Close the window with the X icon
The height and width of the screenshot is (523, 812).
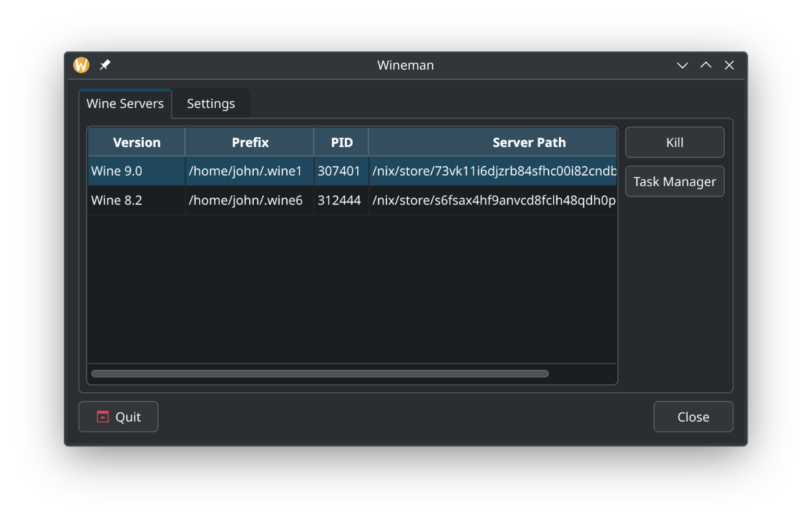[x=729, y=65]
